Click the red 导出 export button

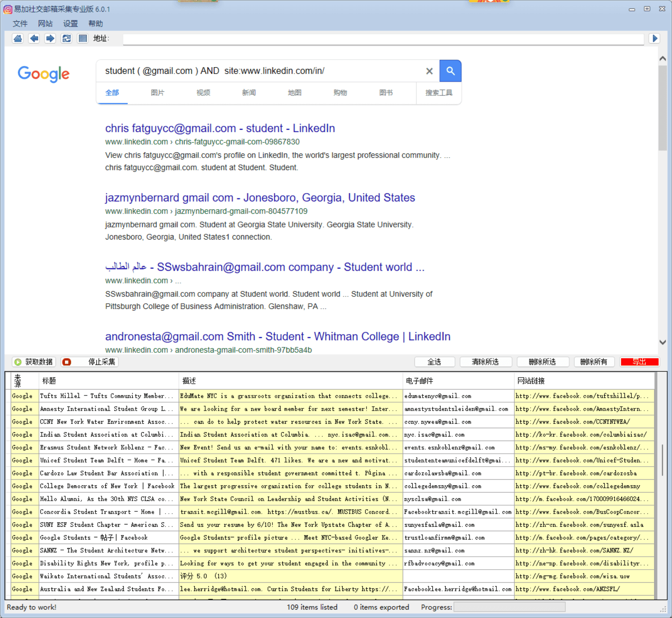point(640,362)
